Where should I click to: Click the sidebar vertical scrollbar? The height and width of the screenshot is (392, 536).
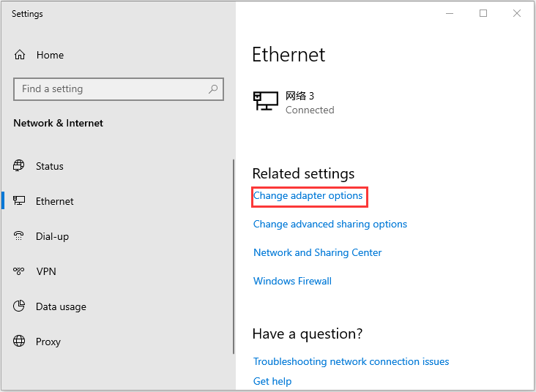(x=234, y=271)
